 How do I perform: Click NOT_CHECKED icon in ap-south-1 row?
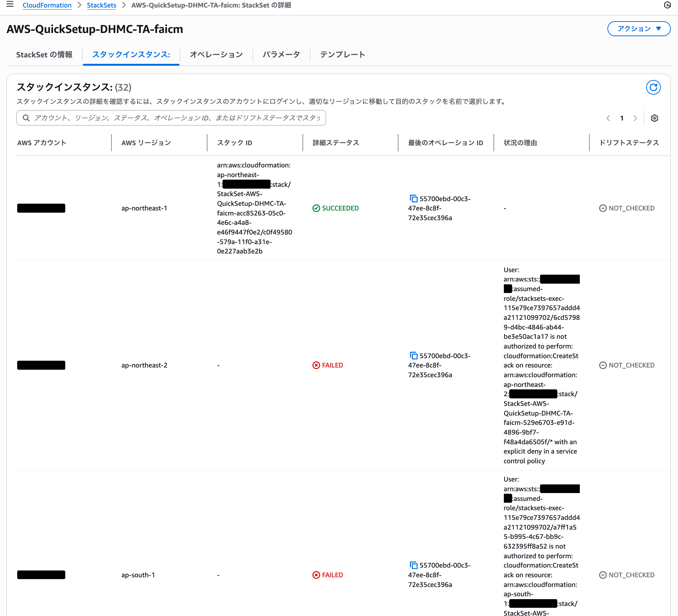(603, 575)
